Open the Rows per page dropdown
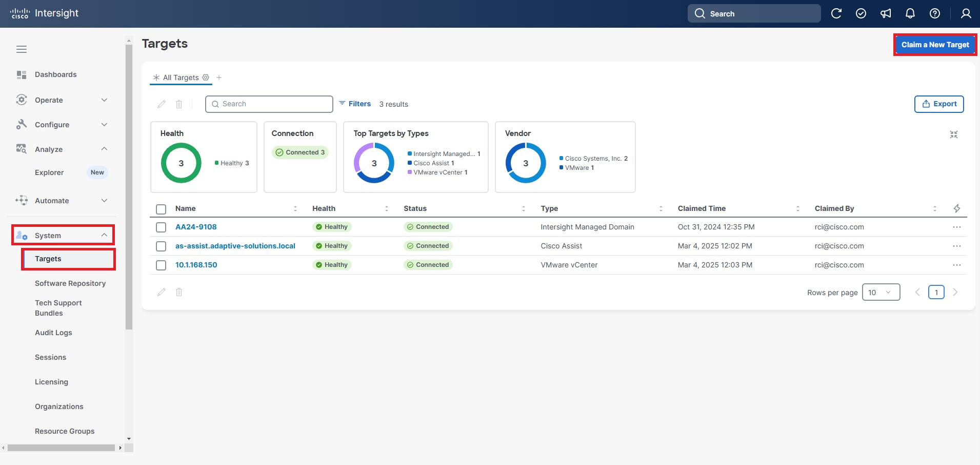 (x=881, y=293)
